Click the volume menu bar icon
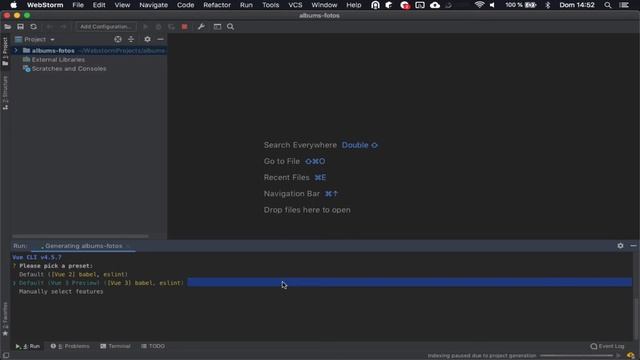 (x=492, y=5)
